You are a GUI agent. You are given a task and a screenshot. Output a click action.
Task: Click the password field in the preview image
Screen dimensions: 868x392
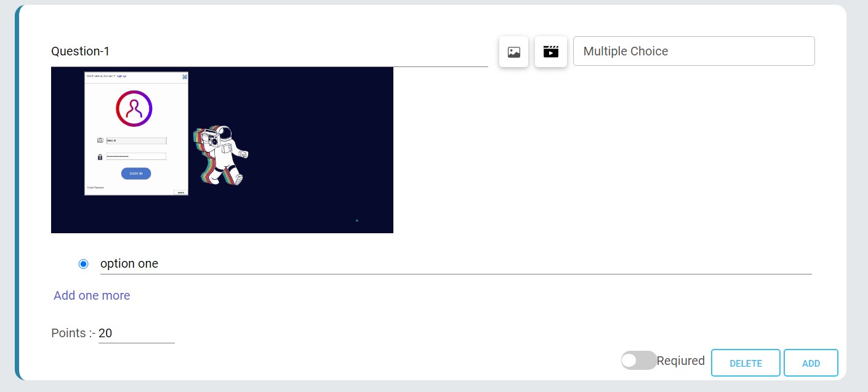point(136,156)
